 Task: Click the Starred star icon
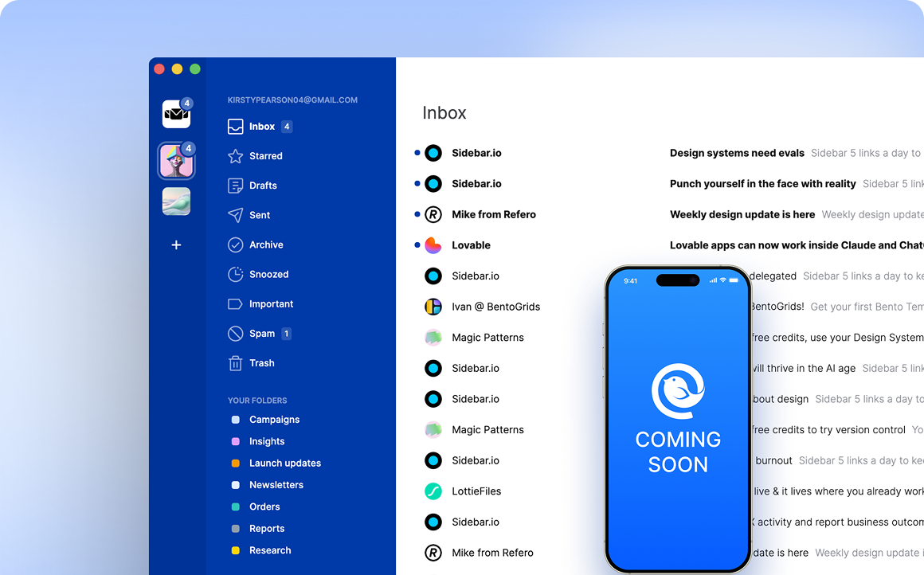(235, 156)
